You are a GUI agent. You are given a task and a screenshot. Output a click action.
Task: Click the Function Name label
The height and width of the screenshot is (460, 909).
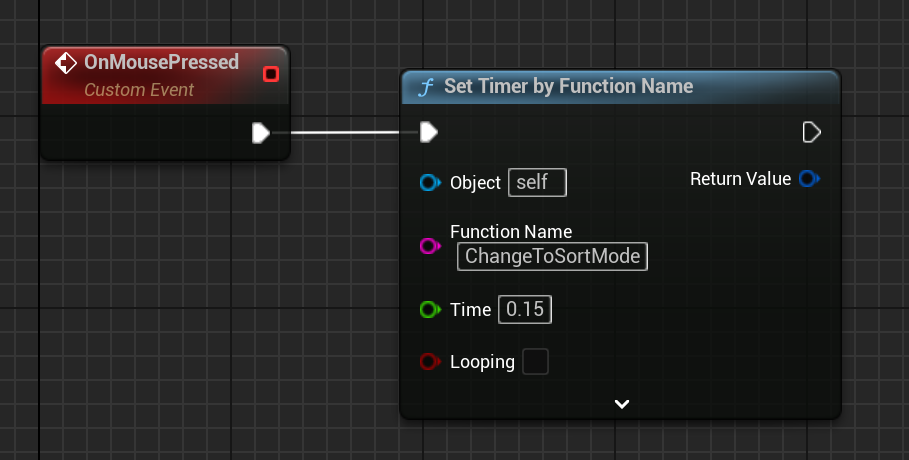511,231
